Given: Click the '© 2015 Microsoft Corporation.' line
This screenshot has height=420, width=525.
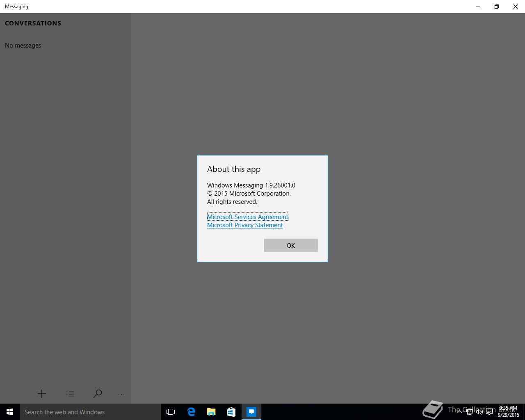Looking at the screenshot, I should coord(249,194).
